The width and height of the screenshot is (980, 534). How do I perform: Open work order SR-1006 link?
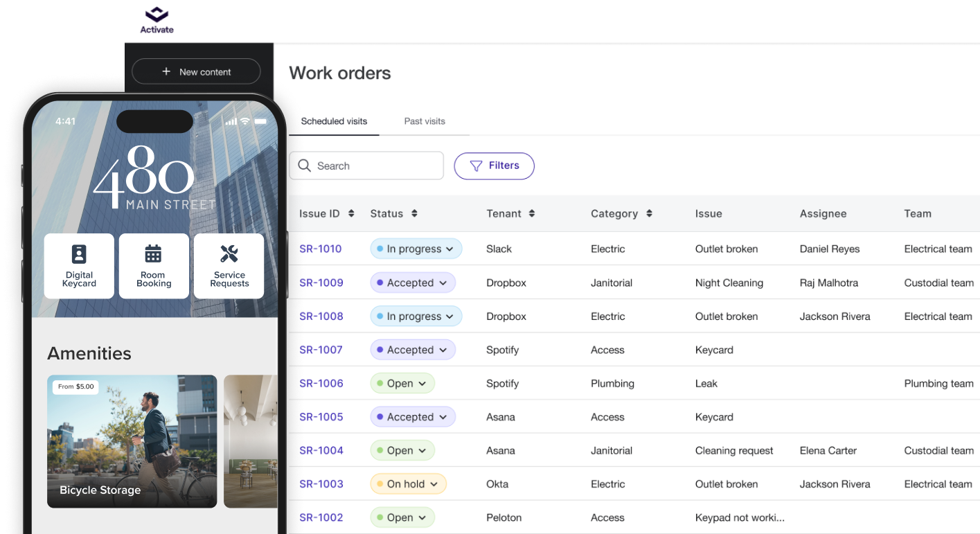(321, 383)
